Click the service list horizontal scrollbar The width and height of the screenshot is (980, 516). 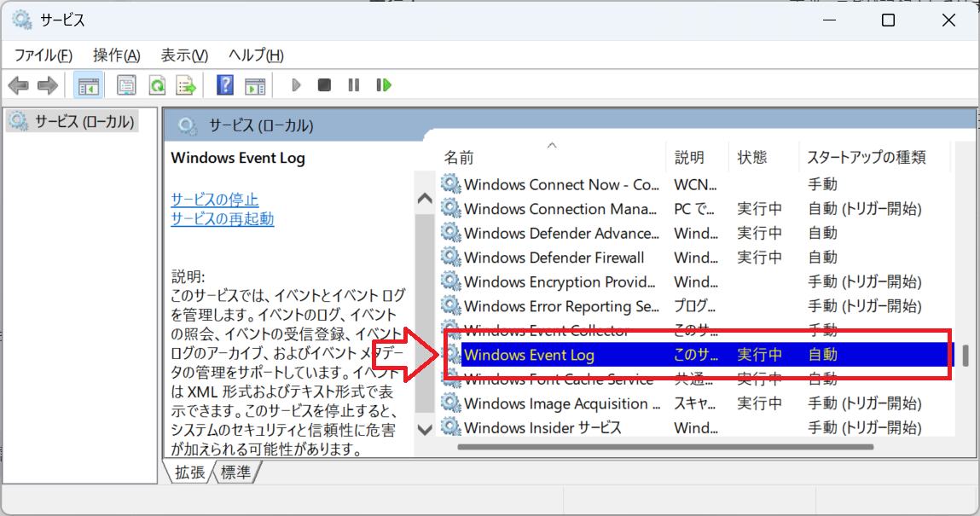pyautogui.click(x=665, y=447)
